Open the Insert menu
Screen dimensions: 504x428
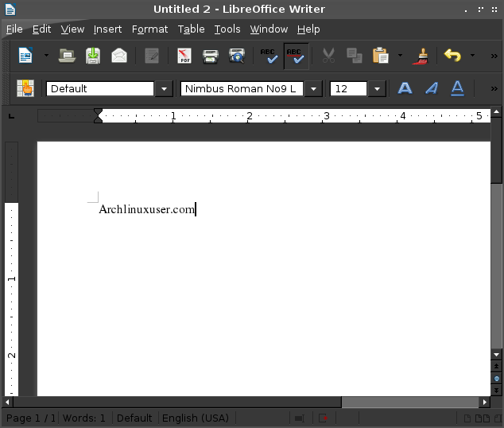[107, 29]
